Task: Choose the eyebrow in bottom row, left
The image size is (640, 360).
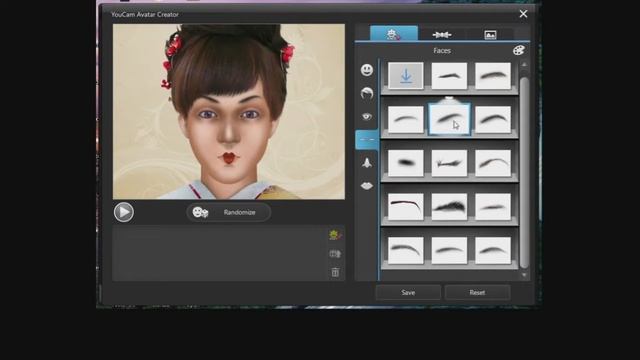Action: [x=406, y=250]
